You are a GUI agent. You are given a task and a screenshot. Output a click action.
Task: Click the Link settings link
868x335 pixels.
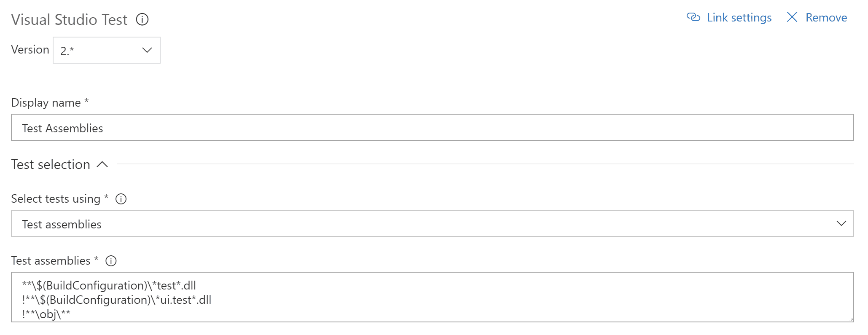pos(739,18)
